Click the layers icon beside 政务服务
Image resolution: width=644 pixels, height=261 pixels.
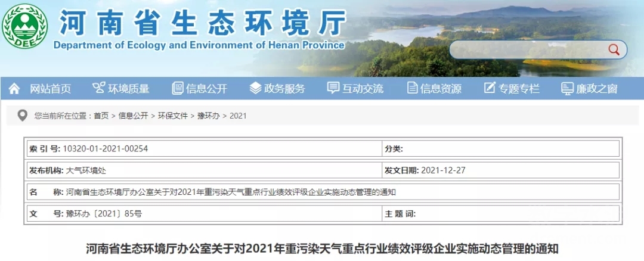tap(255, 88)
